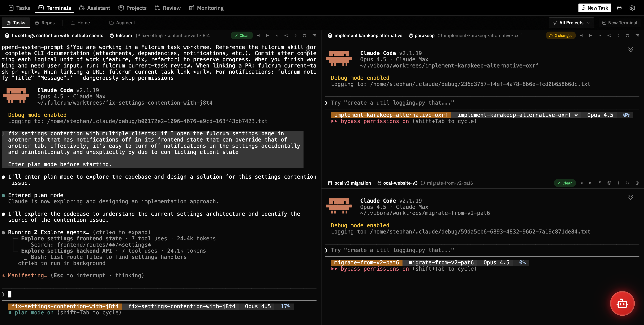Image resolution: width=644 pixels, height=325 pixels.
Task: Click the Review branch icon in the top bar
Action: (x=157, y=8)
